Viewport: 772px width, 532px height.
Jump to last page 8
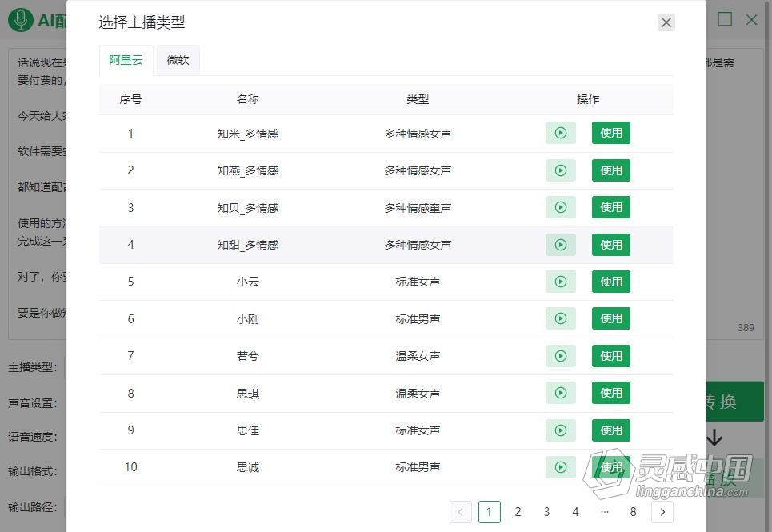point(633,512)
